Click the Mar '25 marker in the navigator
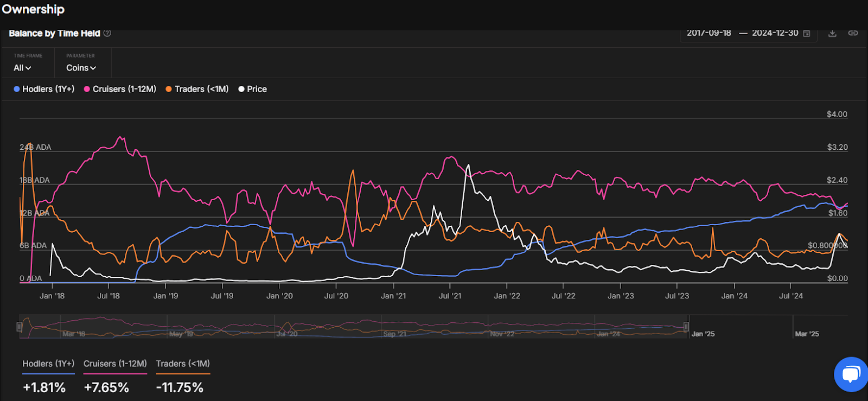 pyautogui.click(x=807, y=334)
